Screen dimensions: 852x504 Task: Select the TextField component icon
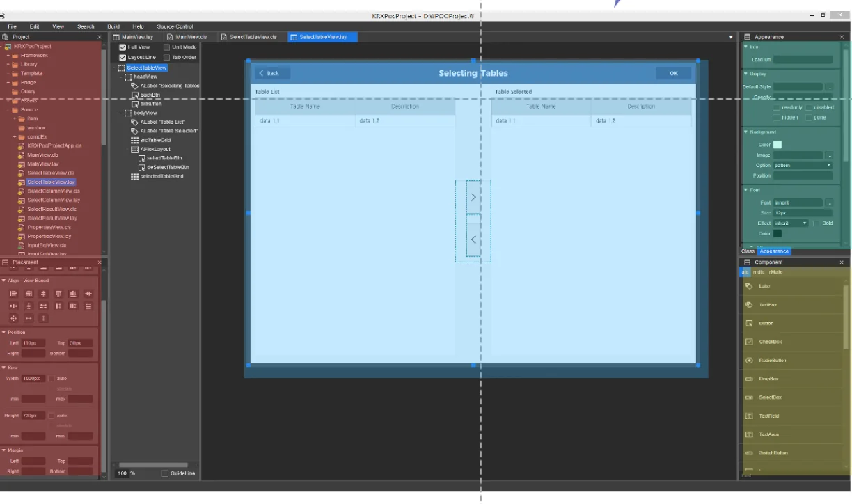tap(749, 416)
